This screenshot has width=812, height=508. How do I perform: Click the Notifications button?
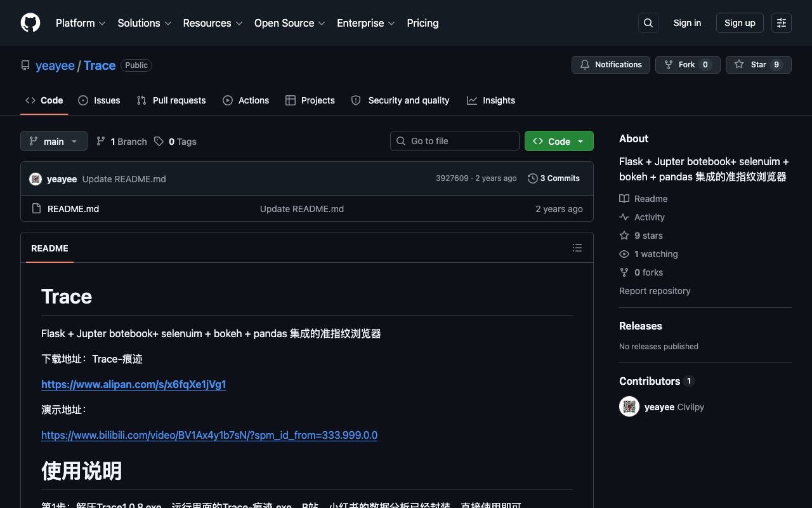tap(611, 65)
